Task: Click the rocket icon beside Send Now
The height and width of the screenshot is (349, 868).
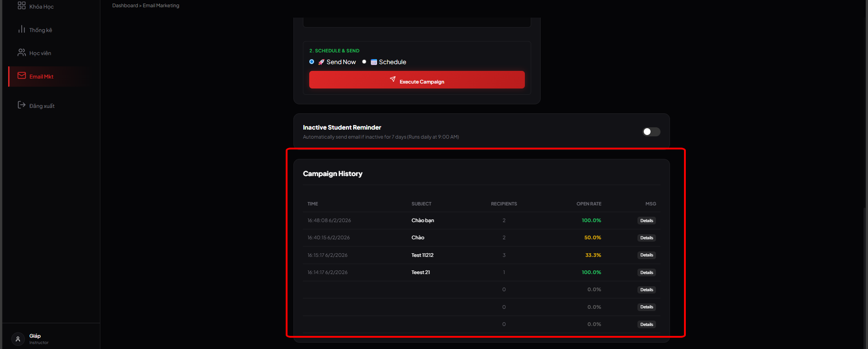Action: click(x=321, y=62)
